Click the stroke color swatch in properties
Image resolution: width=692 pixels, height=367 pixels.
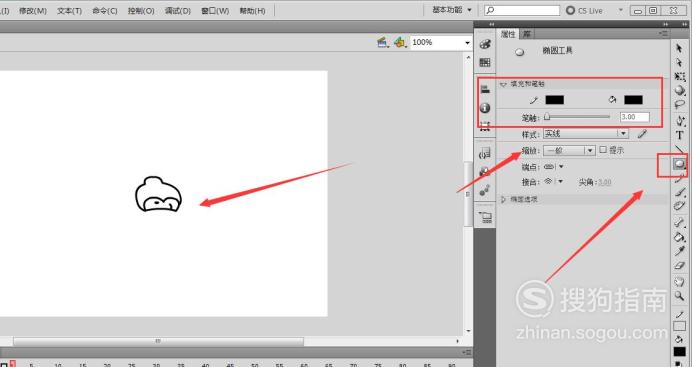[554, 100]
